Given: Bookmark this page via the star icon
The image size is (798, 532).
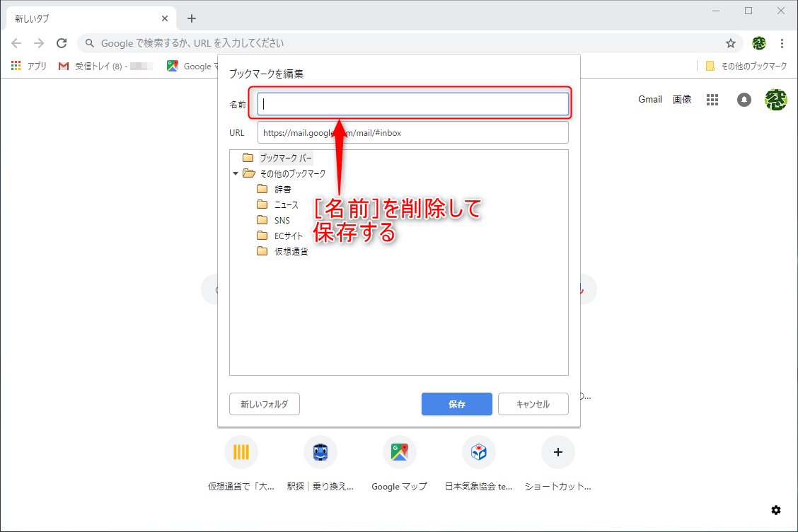Looking at the screenshot, I should pos(731,42).
